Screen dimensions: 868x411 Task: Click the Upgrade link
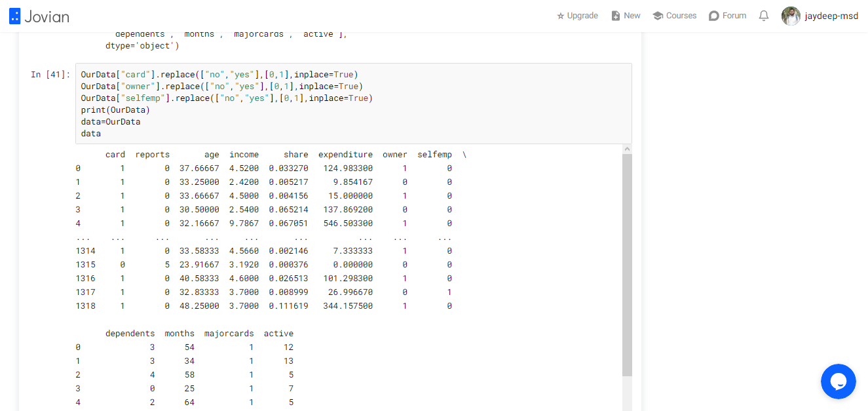coord(582,16)
